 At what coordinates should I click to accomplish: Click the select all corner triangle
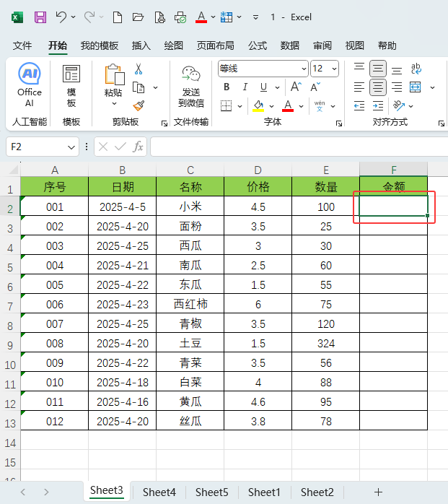point(13,170)
